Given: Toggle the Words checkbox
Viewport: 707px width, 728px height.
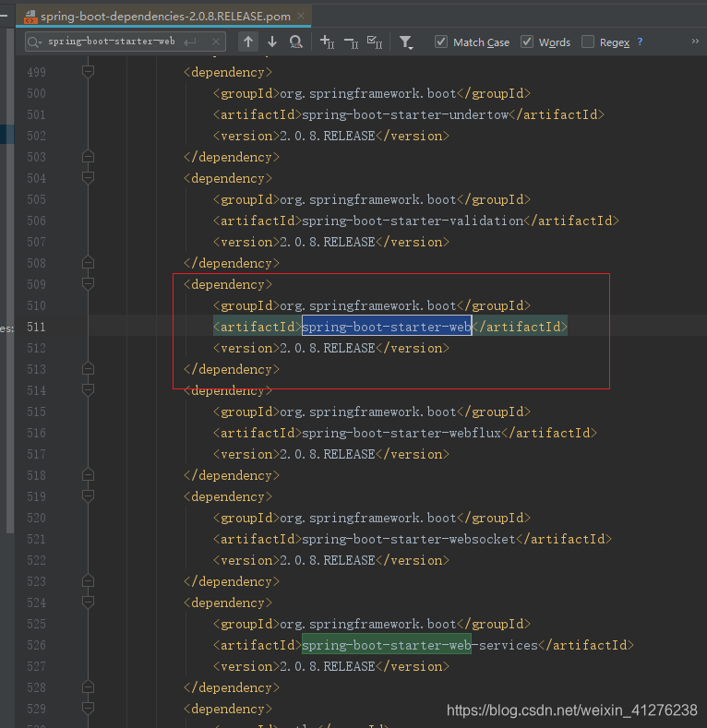Looking at the screenshot, I should (x=527, y=42).
